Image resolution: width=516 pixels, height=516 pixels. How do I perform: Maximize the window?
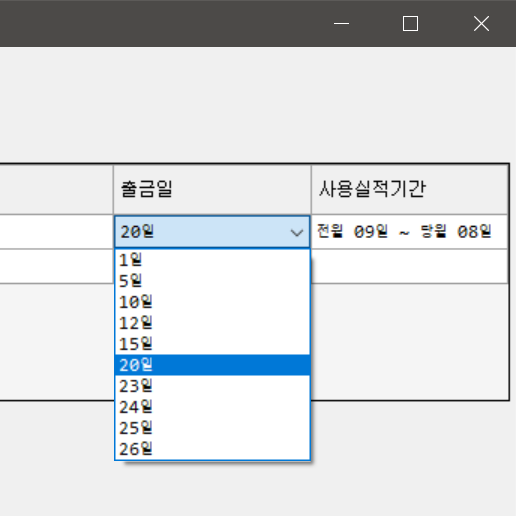pyautogui.click(x=410, y=23)
